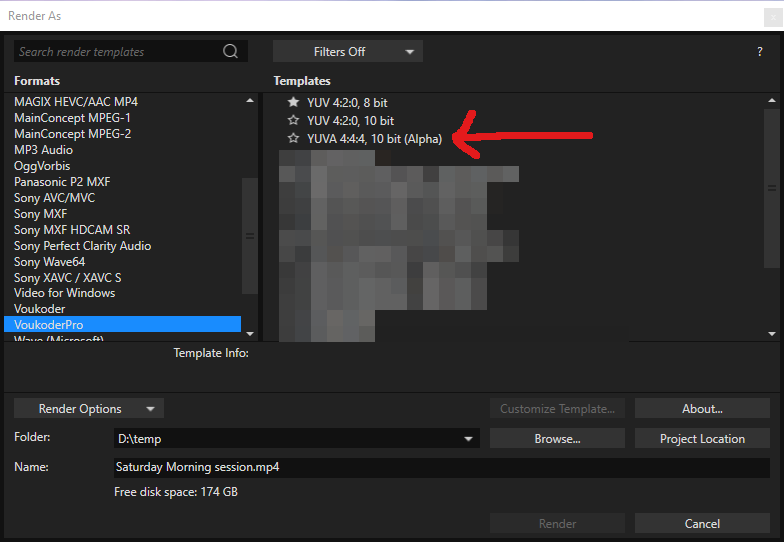The width and height of the screenshot is (784, 542).
Task: Toggle favorite star for YUVA 4:4:4 template
Action: [293, 139]
